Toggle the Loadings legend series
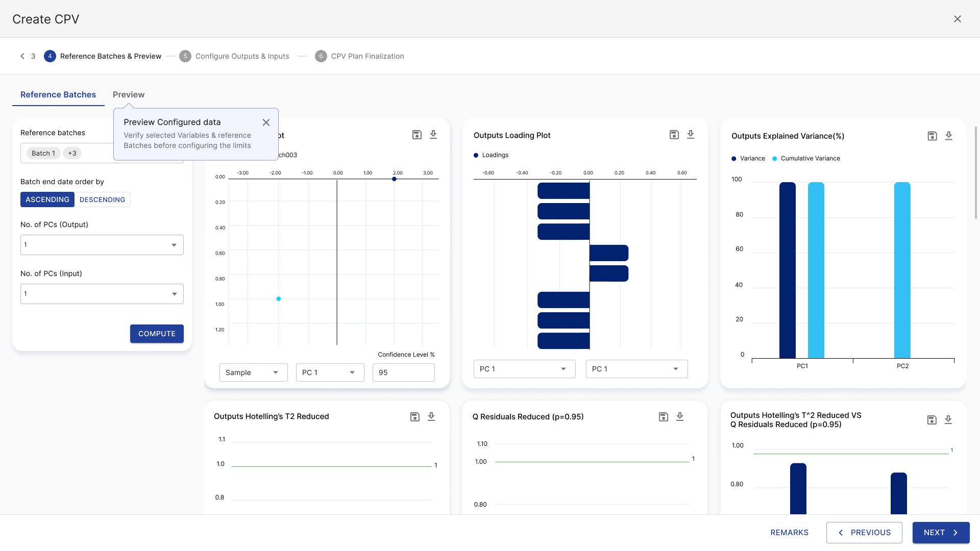Screen dimensions: 980x551 click(x=491, y=155)
